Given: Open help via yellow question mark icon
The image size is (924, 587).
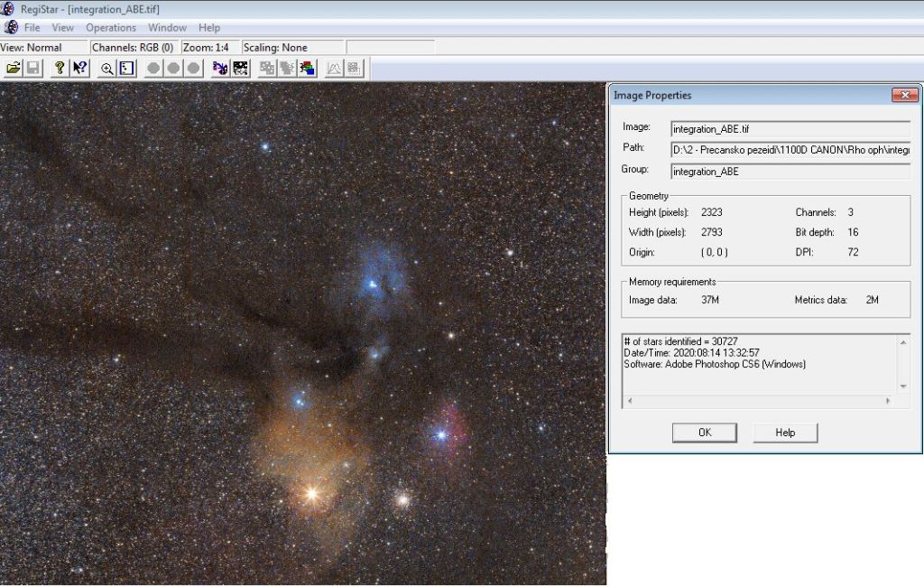Looking at the screenshot, I should (x=60, y=68).
